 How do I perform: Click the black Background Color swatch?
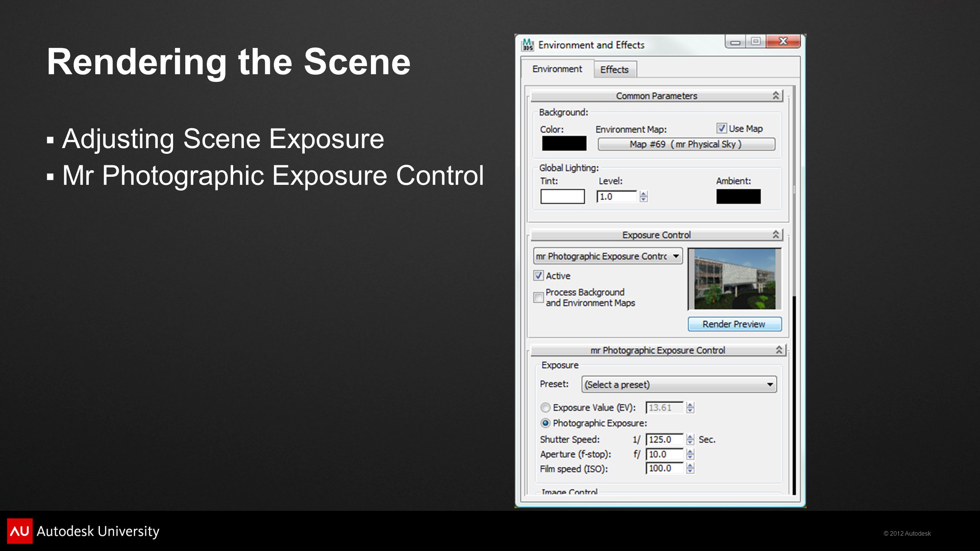pyautogui.click(x=564, y=143)
